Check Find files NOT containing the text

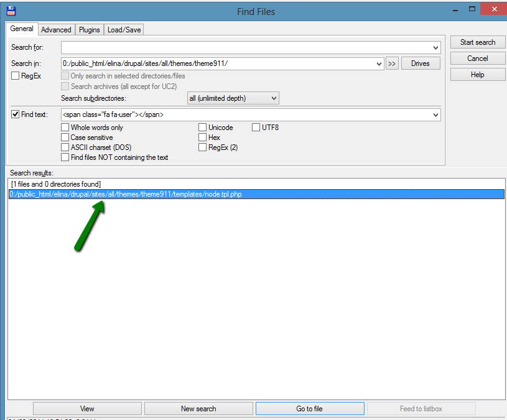(65, 157)
